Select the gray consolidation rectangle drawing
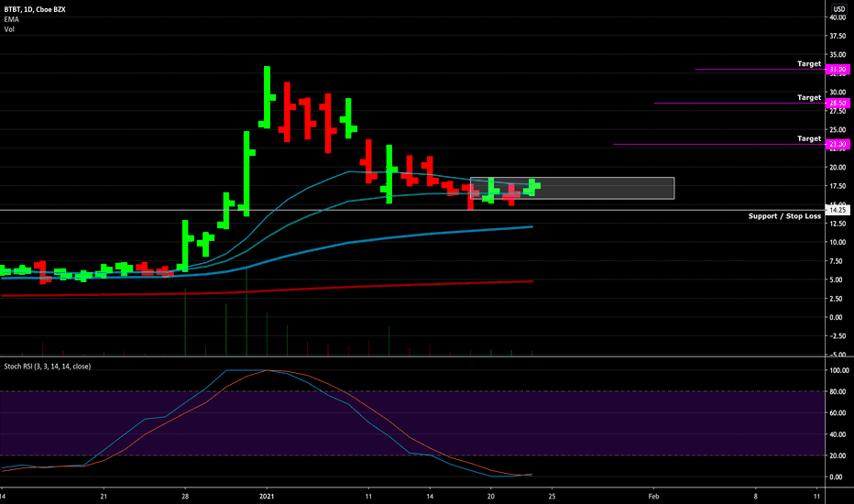The width and height of the screenshot is (854, 504). coord(573,188)
